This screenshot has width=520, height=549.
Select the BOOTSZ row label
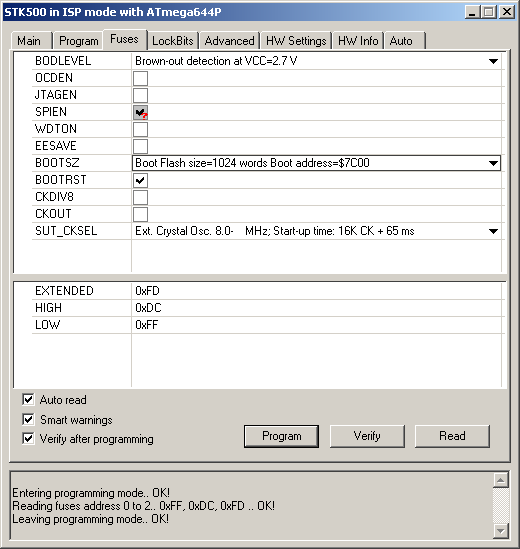click(57, 163)
